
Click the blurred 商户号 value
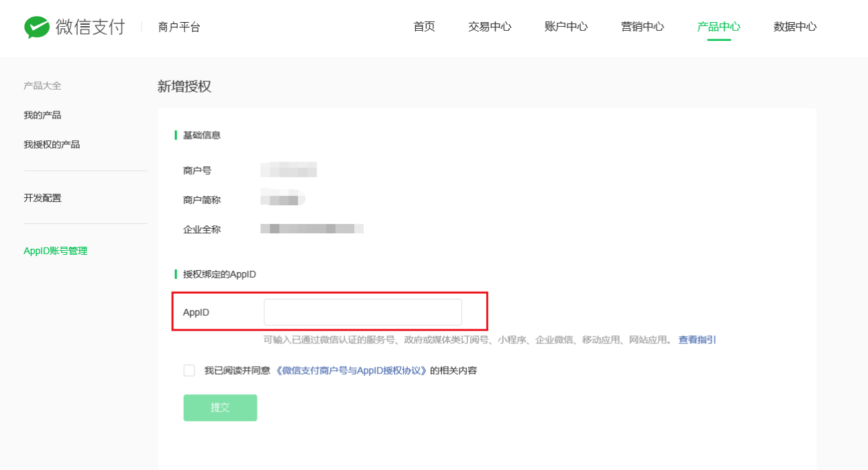288,170
